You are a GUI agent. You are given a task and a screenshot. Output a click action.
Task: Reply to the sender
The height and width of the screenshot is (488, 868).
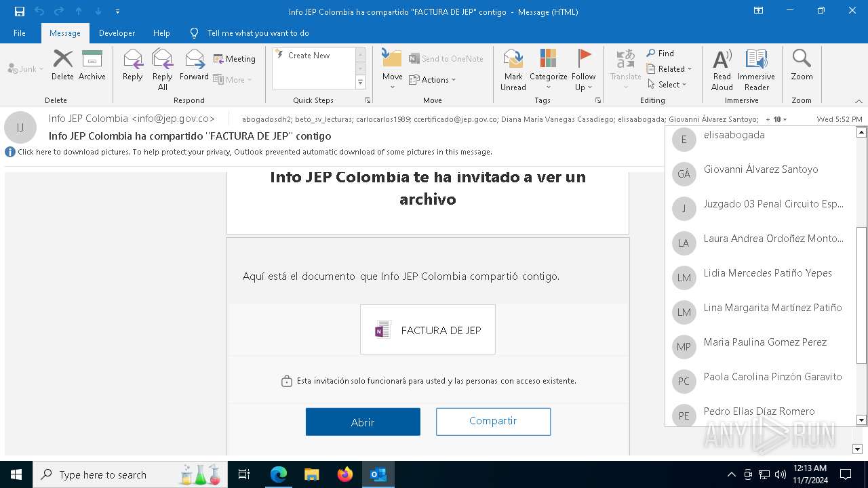133,66
